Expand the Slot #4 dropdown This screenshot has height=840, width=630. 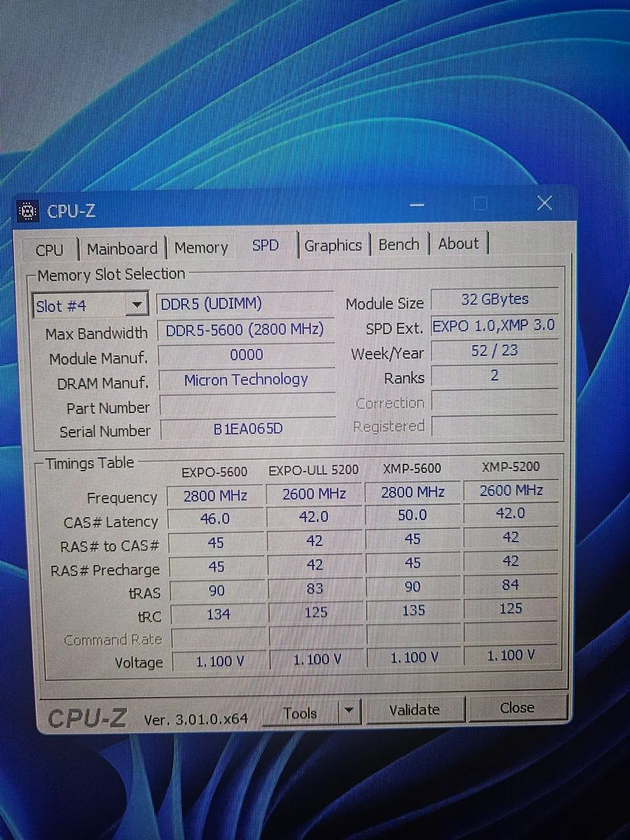(91, 306)
